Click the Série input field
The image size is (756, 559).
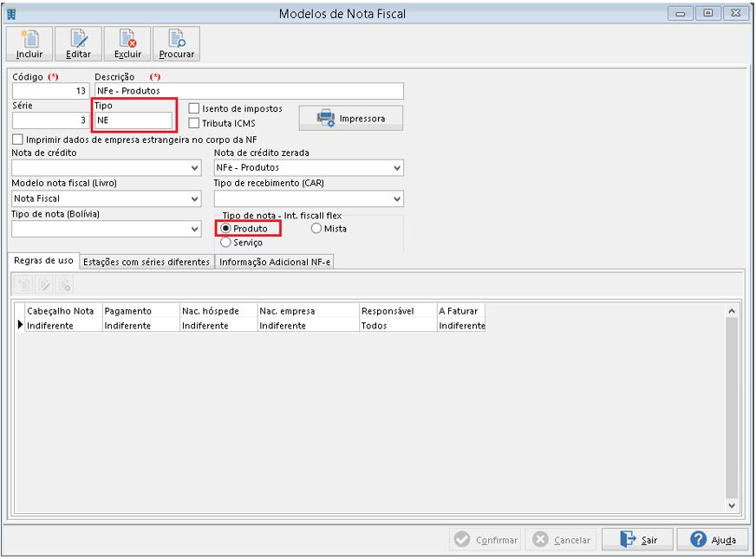[x=50, y=120]
